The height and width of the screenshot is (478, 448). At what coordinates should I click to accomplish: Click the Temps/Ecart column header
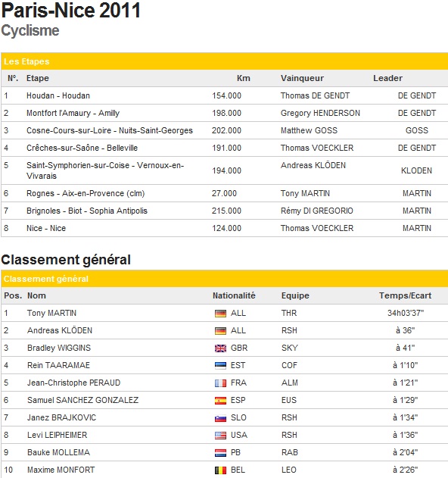click(405, 295)
